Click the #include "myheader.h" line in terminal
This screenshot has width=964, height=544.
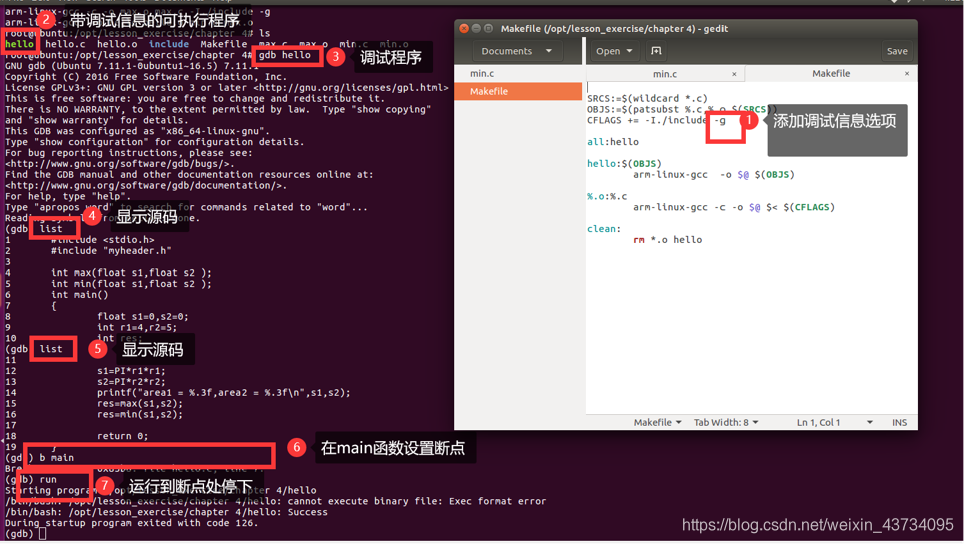click(x=111, y=251)
